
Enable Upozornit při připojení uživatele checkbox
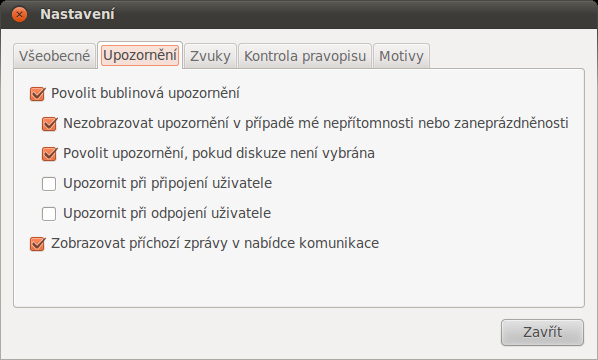(49, 184)
